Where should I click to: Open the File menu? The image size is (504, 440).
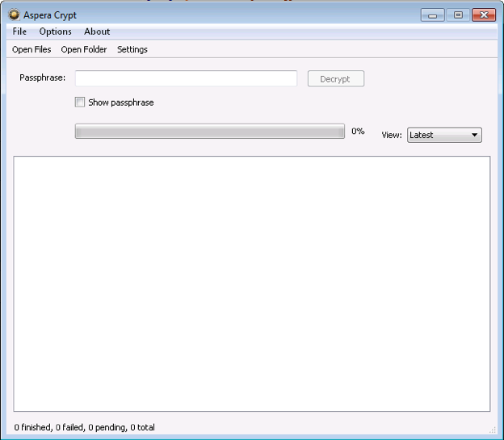pyautogui.click(x=19, y=31)
